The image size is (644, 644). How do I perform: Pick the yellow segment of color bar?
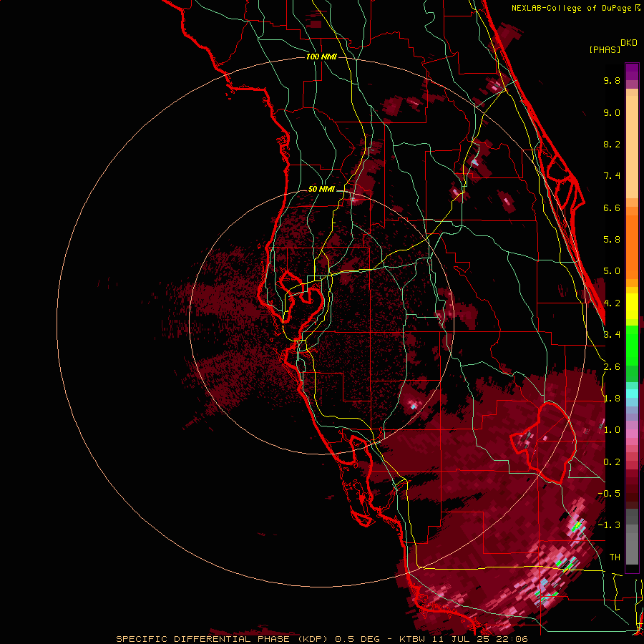632,306
